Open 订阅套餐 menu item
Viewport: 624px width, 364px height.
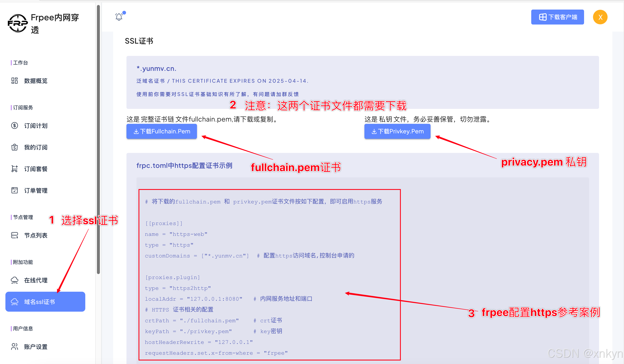point(45,169)
